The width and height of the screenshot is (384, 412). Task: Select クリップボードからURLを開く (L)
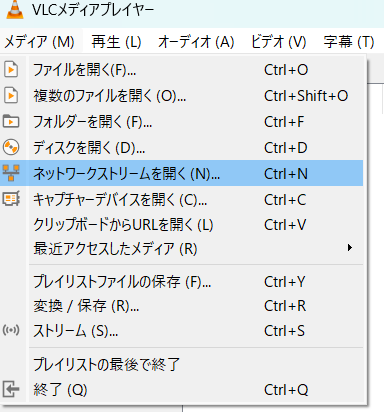182,225
